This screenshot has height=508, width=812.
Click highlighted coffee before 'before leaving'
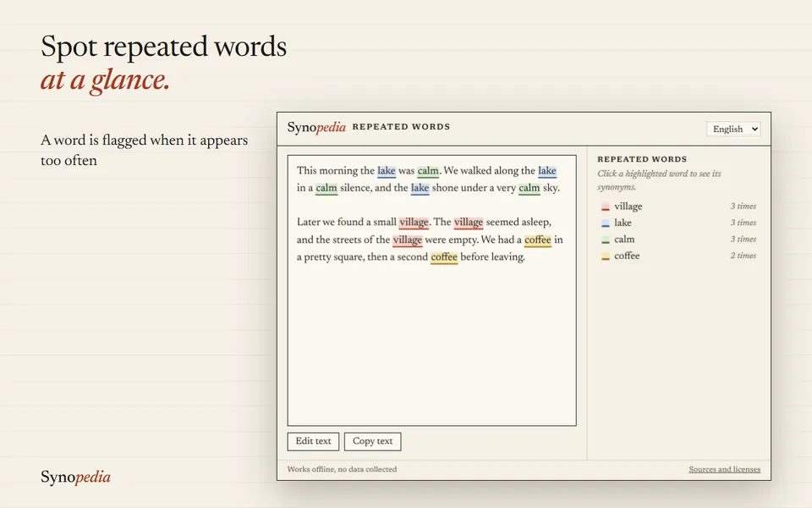(x=444, y=257)
